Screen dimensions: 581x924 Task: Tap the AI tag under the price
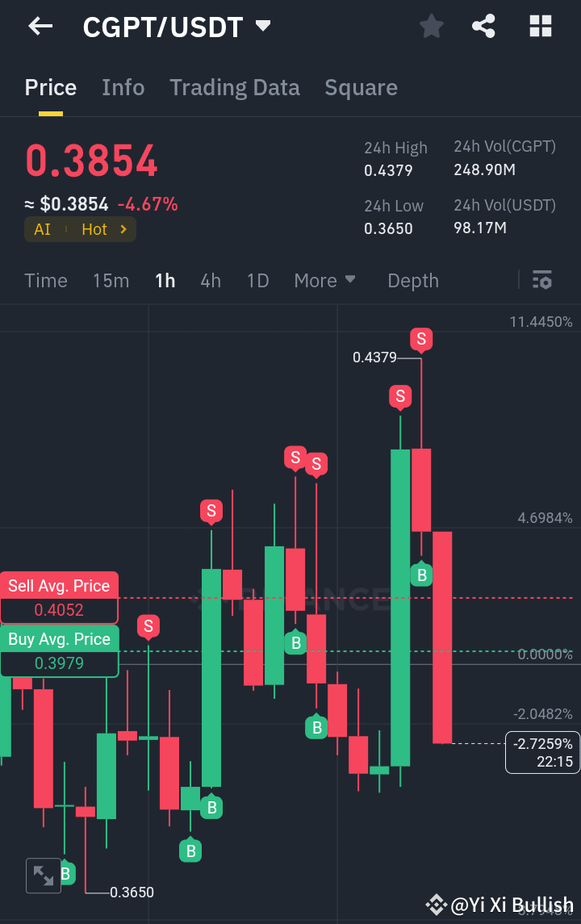(41, 229)
